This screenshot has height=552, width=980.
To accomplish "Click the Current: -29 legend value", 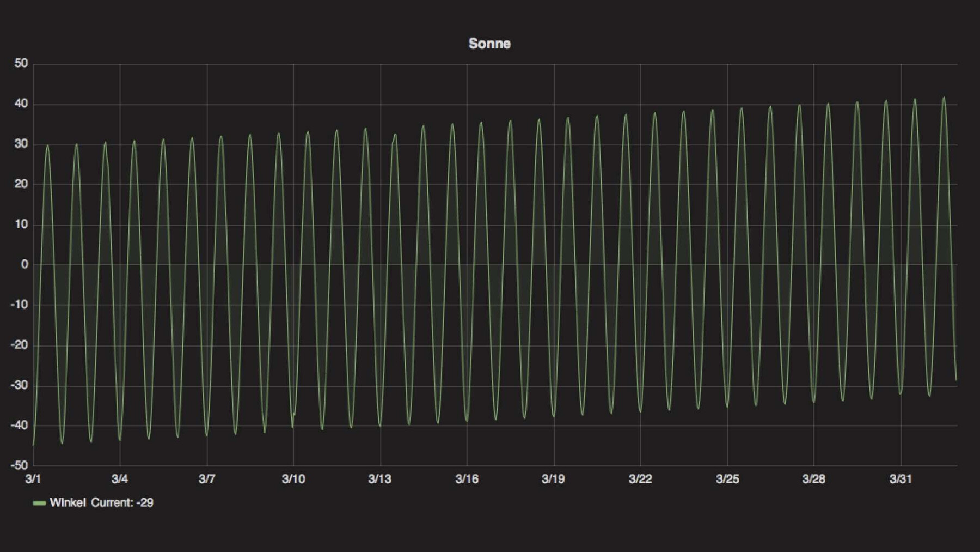I will point(122,502).
